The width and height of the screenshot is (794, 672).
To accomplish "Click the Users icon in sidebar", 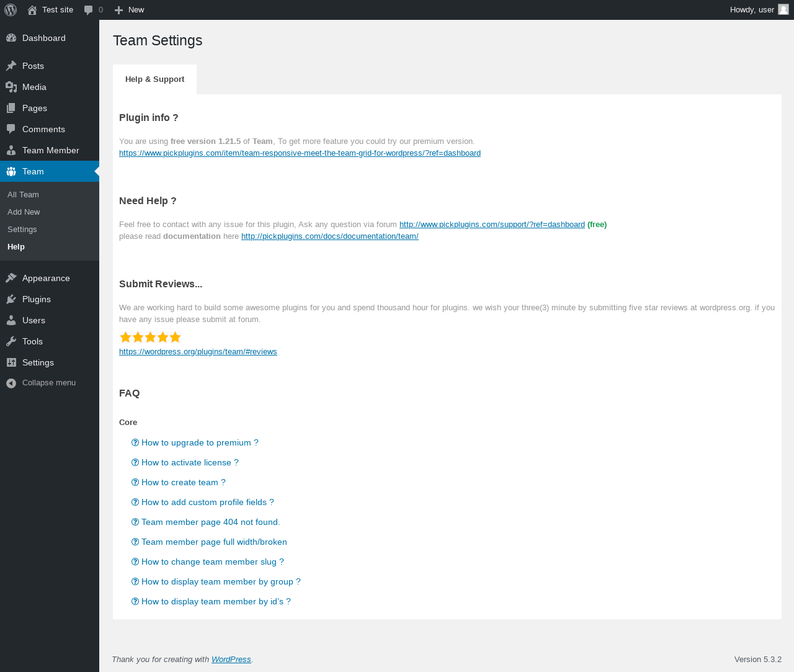I will [11, 320].
